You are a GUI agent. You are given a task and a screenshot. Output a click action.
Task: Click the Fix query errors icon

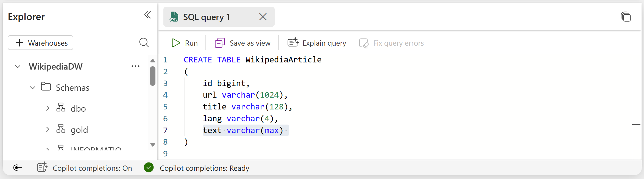[x=364, y=43]
